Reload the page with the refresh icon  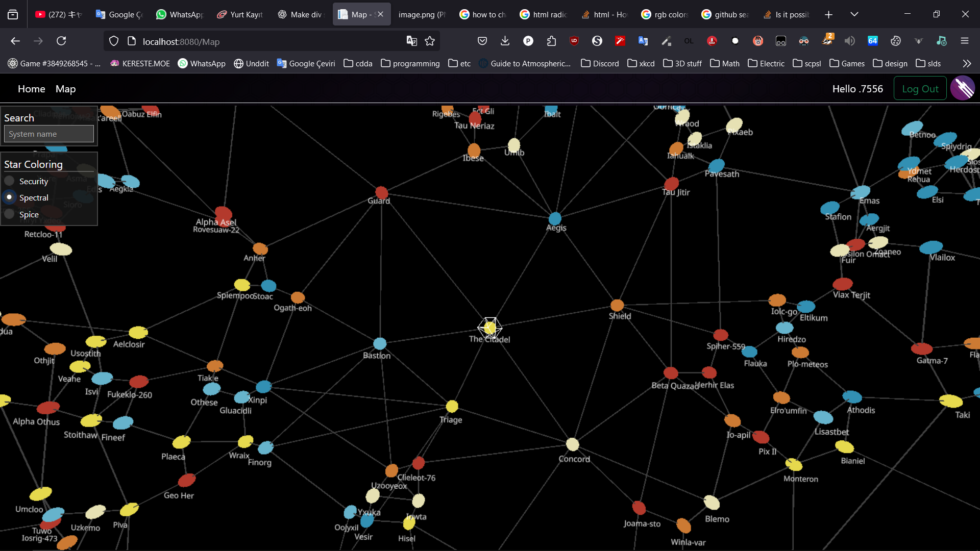pos(61,41)
